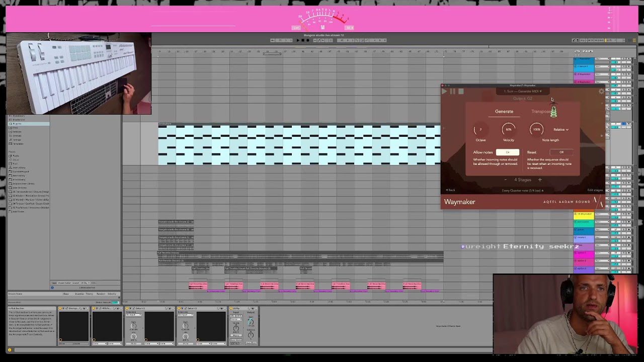Toggle the Allow notes switch
Screen dimensions: 644x362
click(508, 152)
